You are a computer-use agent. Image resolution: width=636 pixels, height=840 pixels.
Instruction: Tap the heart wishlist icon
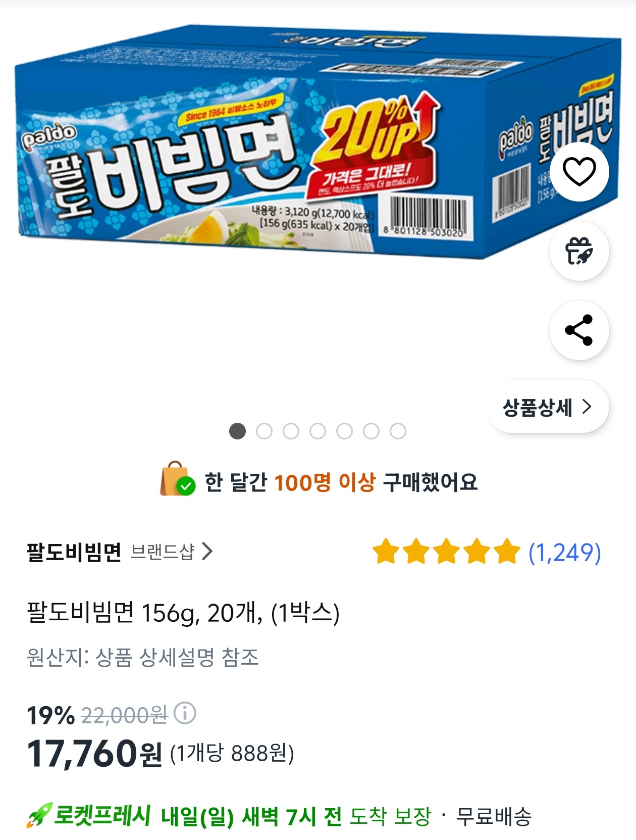[579, 172]
